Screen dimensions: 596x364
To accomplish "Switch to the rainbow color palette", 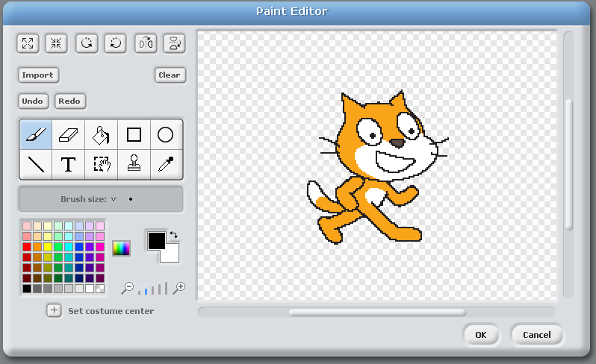I will tap(121, 248).
